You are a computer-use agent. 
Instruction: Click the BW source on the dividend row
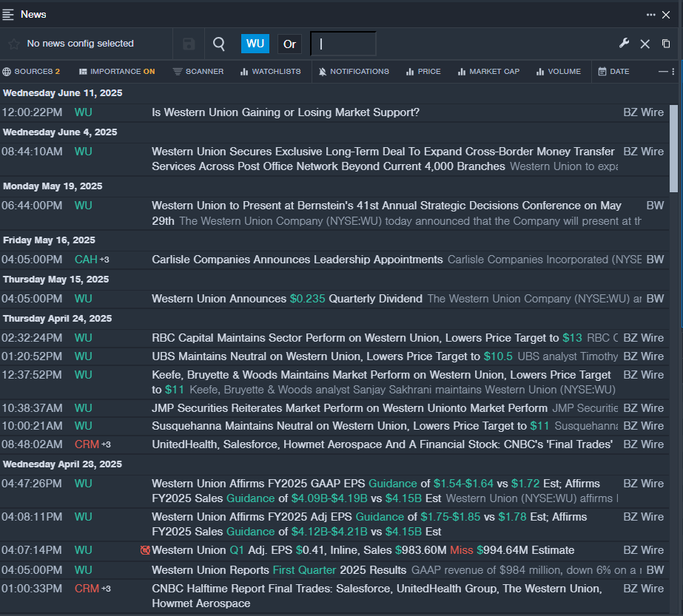(655, 299)
